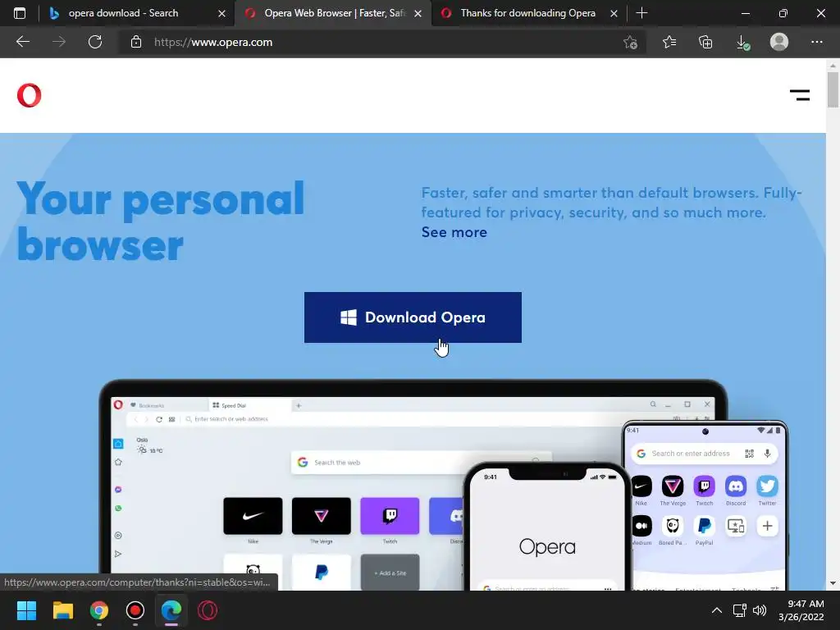Close the Opera Web Browser tab

[418, 13]
